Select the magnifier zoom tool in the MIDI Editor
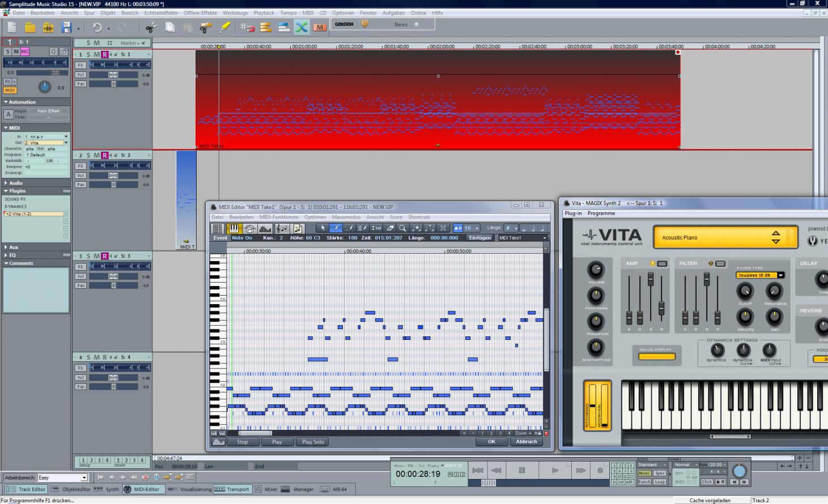The image size is (828, 504). tap(403, 228)
